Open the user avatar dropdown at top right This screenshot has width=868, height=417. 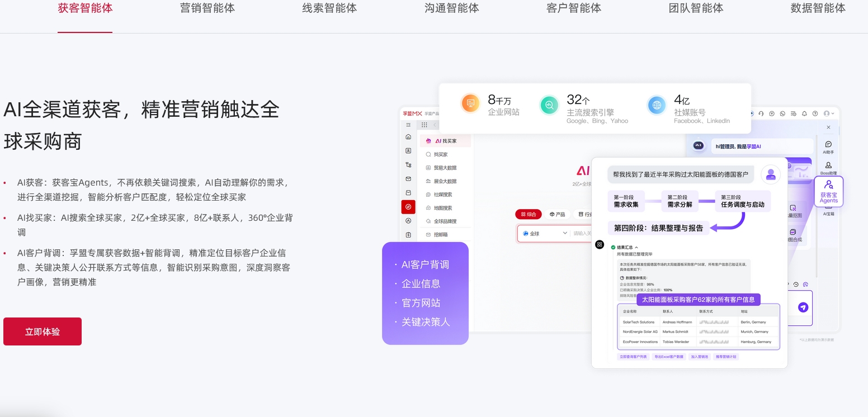point(828,113)
